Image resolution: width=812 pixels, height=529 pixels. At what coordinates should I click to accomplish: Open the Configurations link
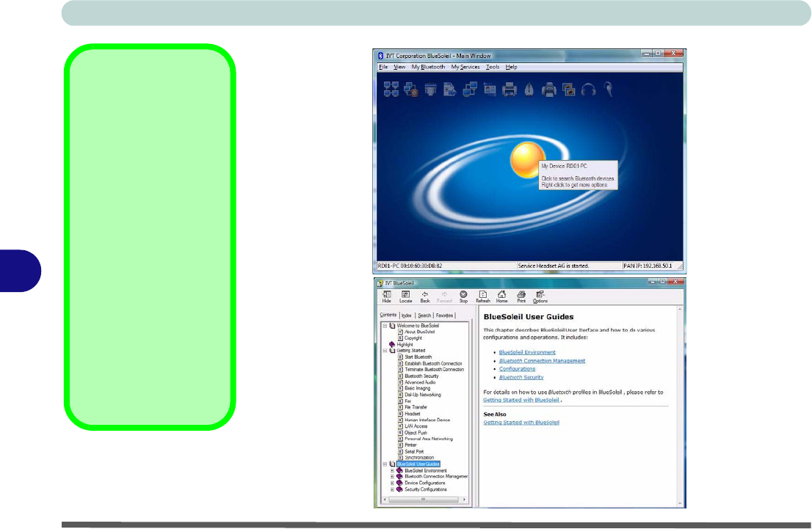pyautogui.click(x=517, y=369)
